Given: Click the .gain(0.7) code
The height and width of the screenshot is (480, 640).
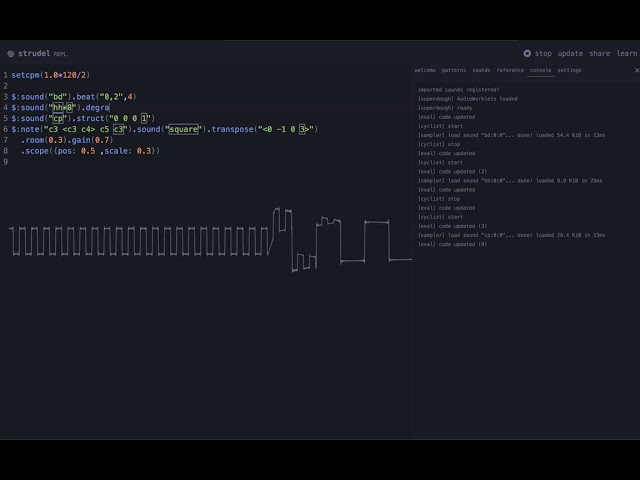Looking at the screenshot, I should point(90,140).
